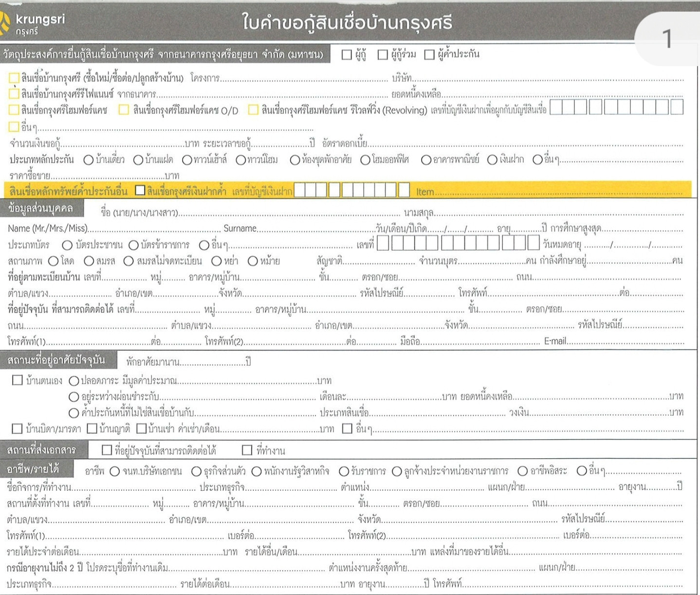The width and height of the screenshot is (700, 595).
Task: Select พนักงานรัฐวิสาหกิจ occupation radio
Action: pos(257,471)
